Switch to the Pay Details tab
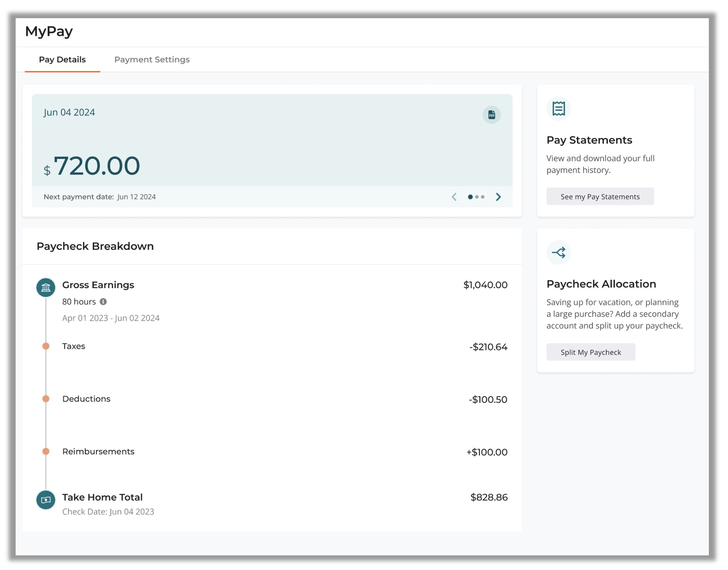Screen dimensions: 728x570 [x=63, y=60]
